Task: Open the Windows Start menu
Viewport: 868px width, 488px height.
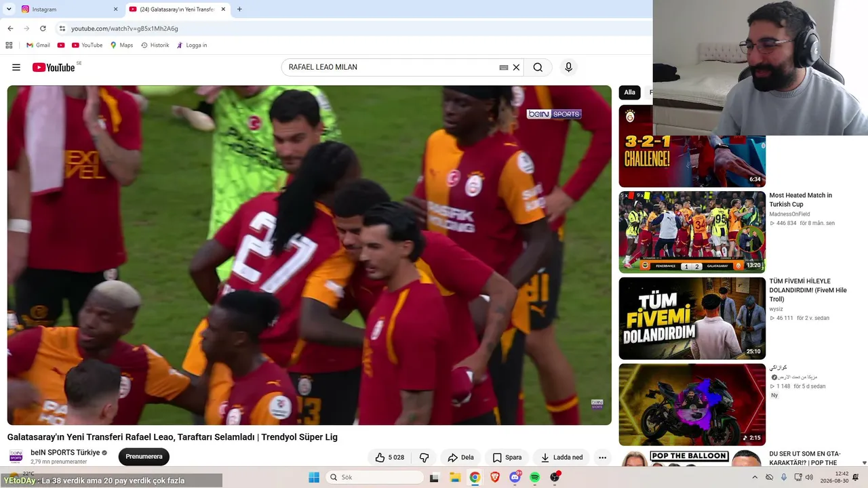Action: tap(313, 477)
